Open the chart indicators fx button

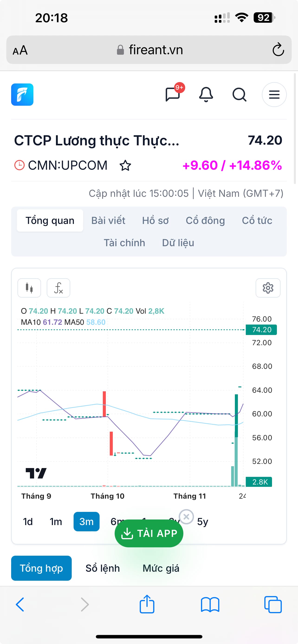pos(58,288)
